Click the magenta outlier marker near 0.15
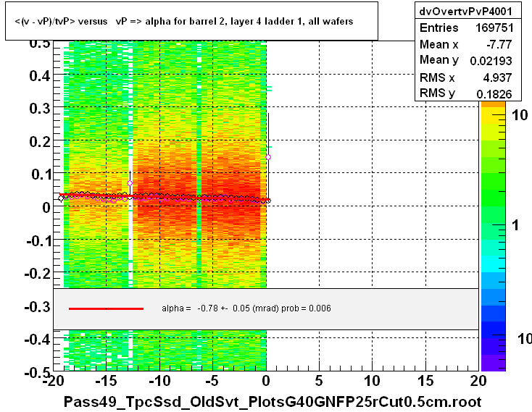This screenshot has width=532, height=412. 268,157
